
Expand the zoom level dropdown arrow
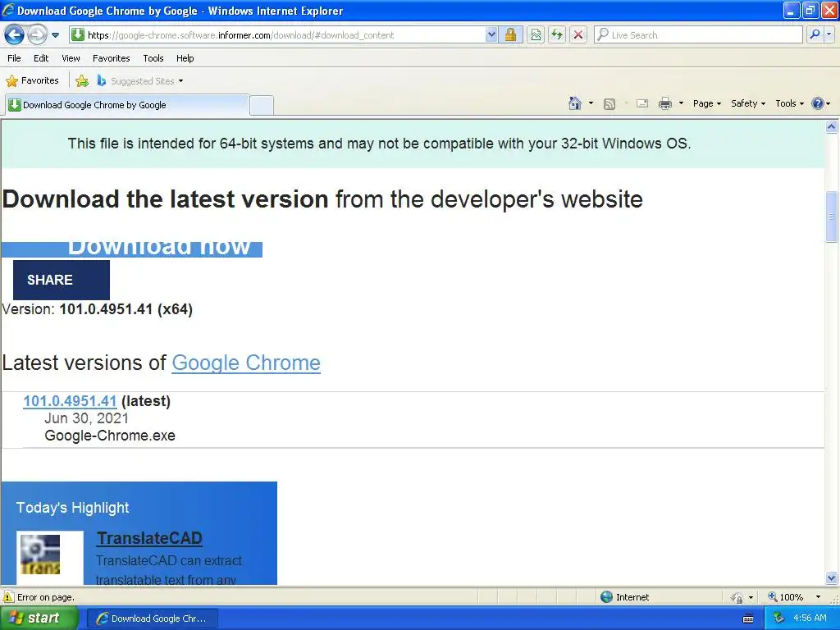(818, 597)
